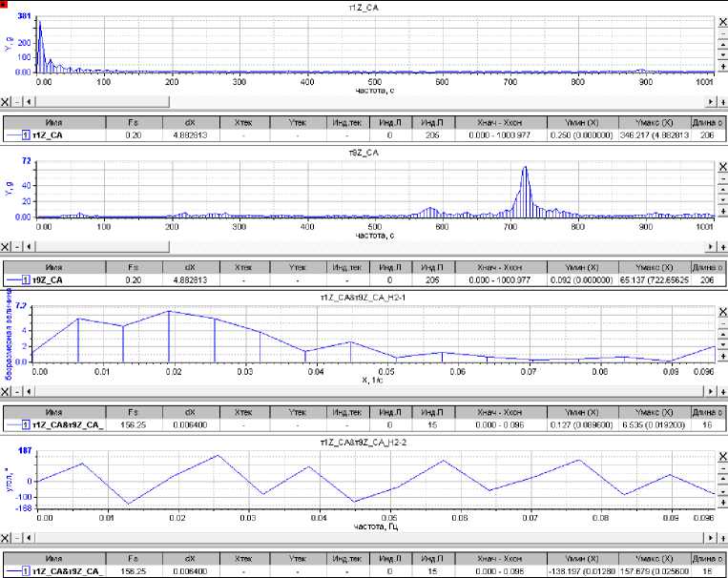Click the Инд.П header in the т9Z_CA table
728x578 pixels.
(432, 267)
